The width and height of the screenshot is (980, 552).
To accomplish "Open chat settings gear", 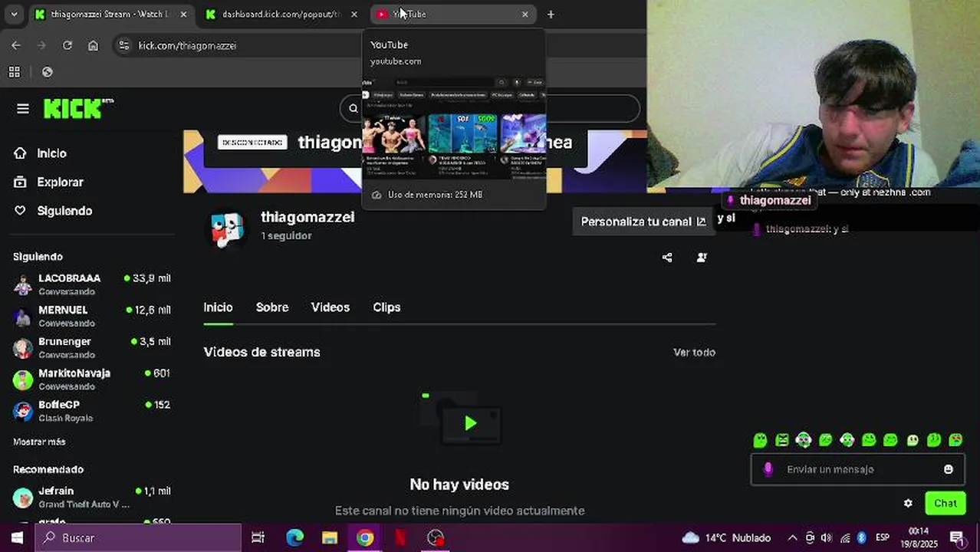I will point(908,504).
